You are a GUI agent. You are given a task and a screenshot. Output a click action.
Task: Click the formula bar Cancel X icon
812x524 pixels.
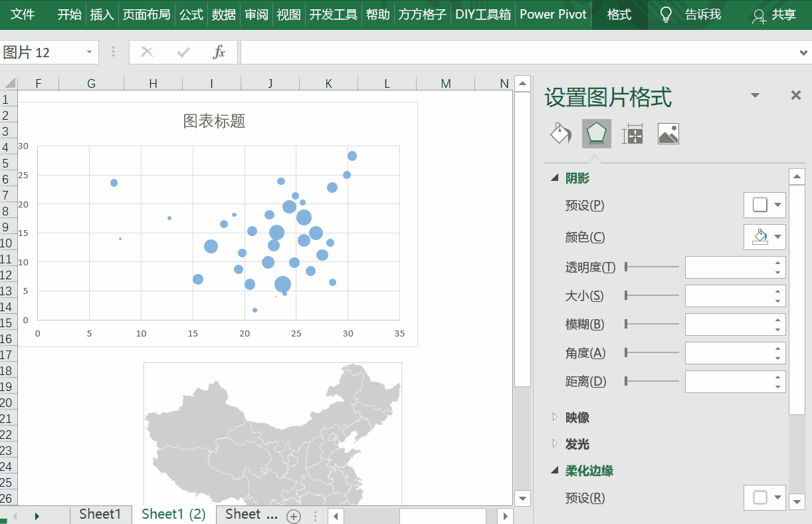click(x=148, y=52)
